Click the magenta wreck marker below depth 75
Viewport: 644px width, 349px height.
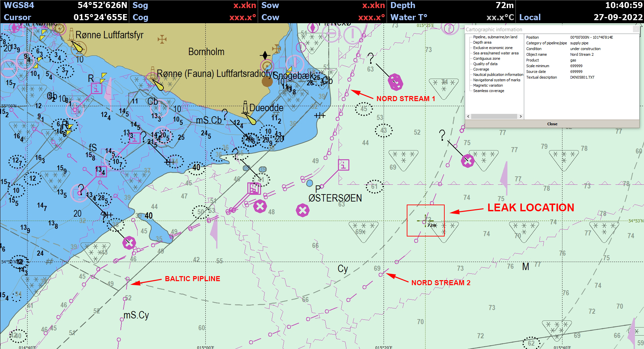point(467,161)
